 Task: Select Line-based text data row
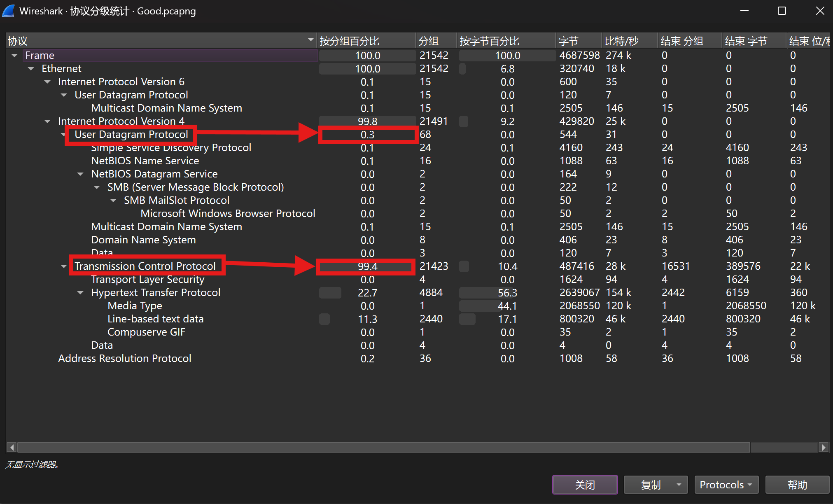coord(418,319)
